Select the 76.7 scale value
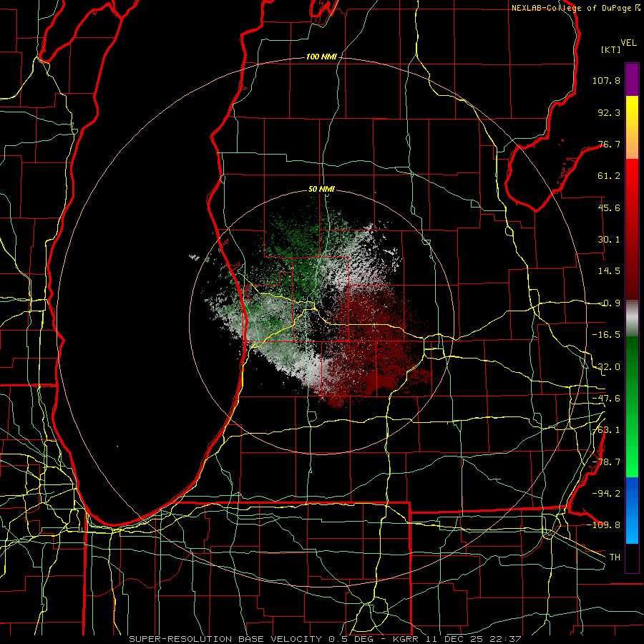644x644 pixels. [x=609, y=144]
